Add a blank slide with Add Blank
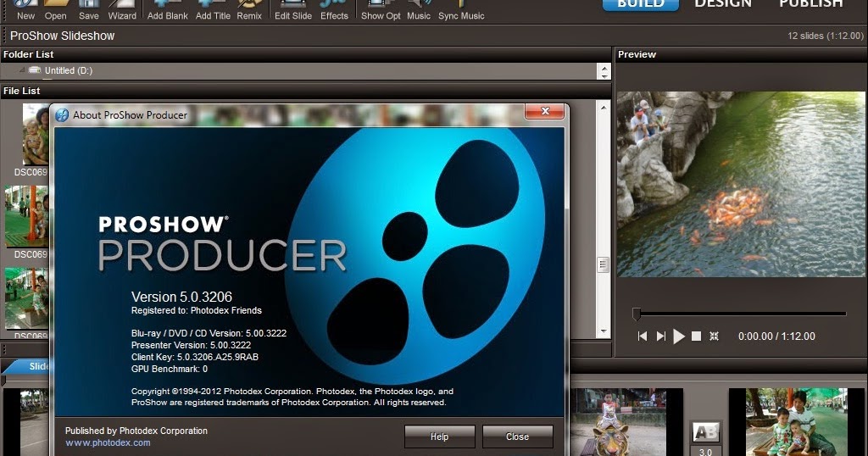This screenshot has height=456, width=868. click(x=167, y=11)
